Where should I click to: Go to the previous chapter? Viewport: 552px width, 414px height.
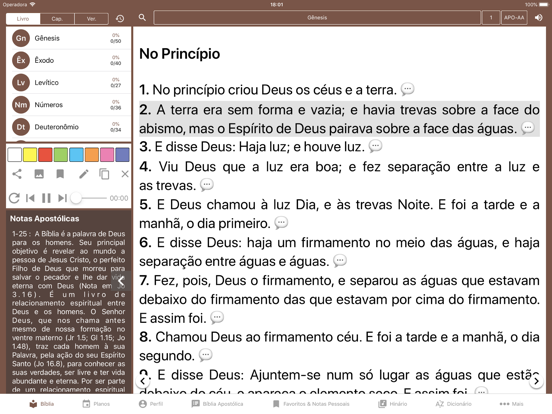click(x=143, y=381)
